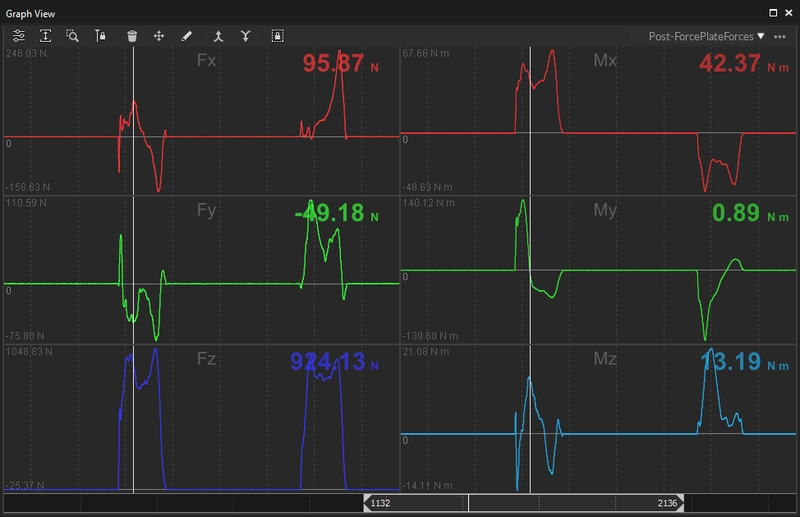
Task: Open the Post-ForcePlateForces layout dropdown
Action: coord(706,36)
